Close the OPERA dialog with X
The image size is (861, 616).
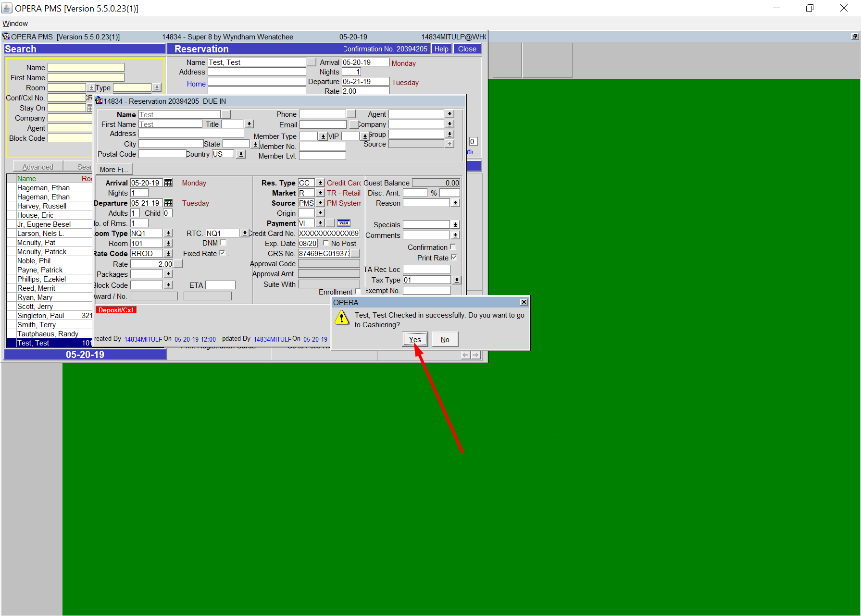click(524, 302)
